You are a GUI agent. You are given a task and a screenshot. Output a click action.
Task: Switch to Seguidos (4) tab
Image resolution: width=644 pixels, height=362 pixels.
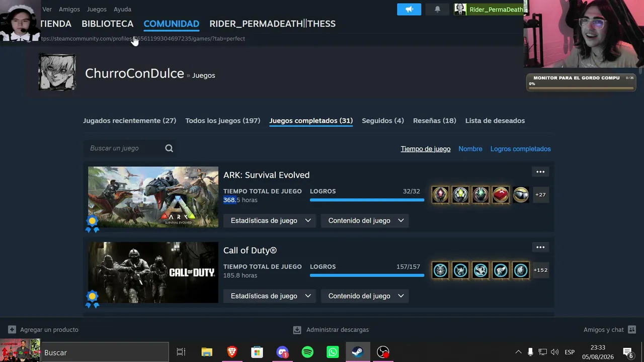[383, 121]
